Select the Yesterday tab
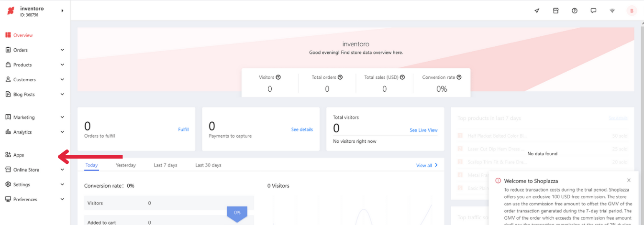This screenshot has width=644, height=225. (x=126, y=165)
